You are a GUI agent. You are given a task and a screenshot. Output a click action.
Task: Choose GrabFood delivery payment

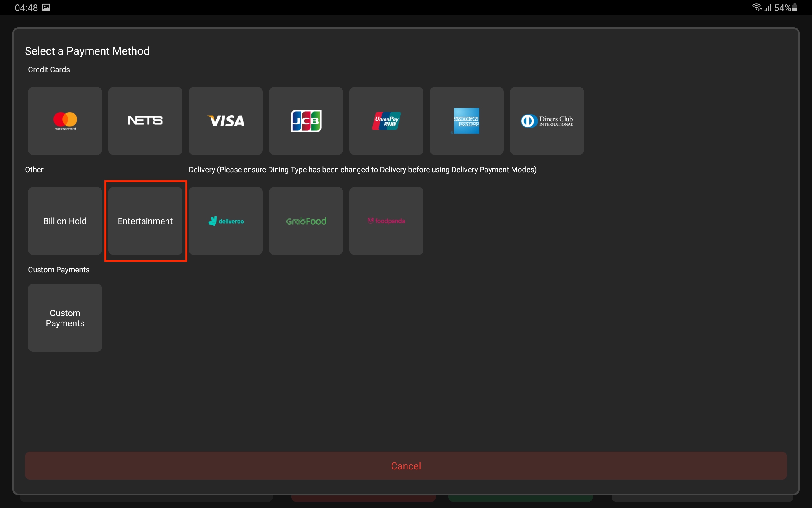306,221
